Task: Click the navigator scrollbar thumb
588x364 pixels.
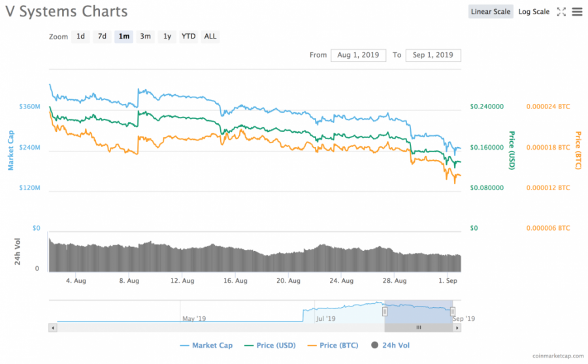Action: tap(419, 327)
